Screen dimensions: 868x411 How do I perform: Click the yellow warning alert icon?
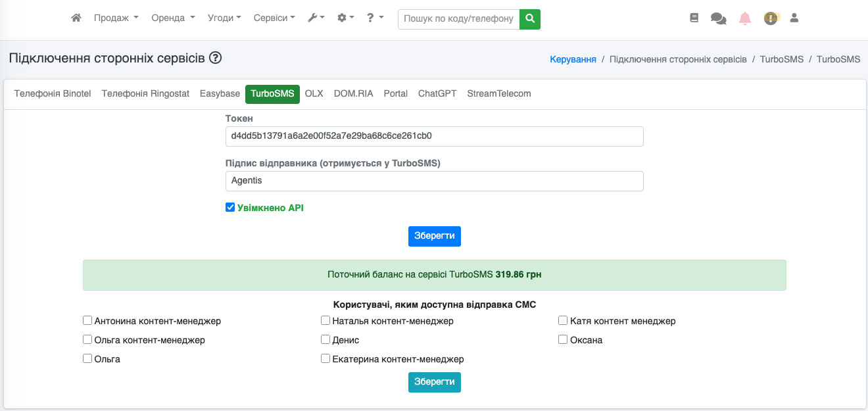[771, 18]
